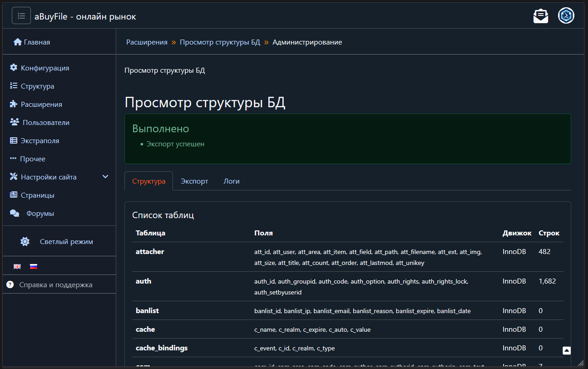Open the Логи tab

(232, 181)
